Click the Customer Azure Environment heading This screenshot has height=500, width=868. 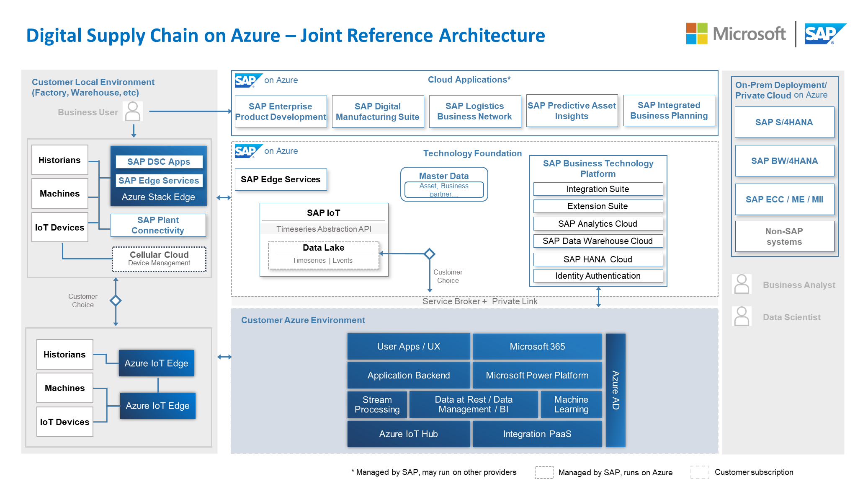[x=303, y=320]
